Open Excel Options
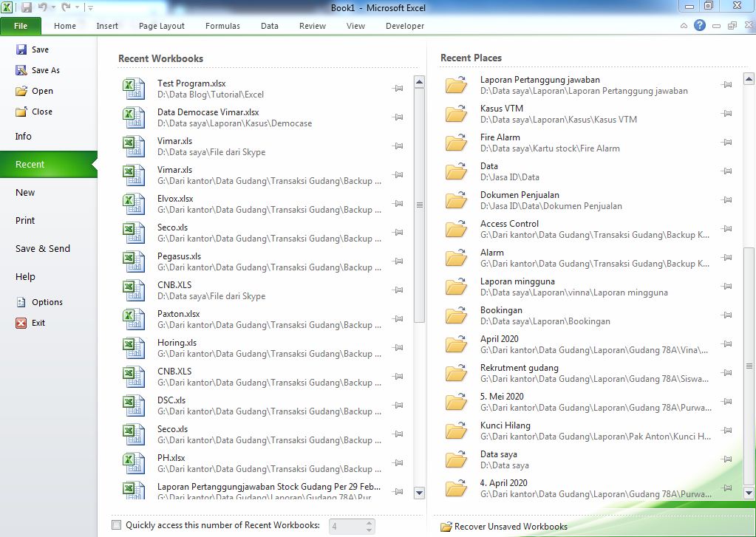This screenshot has height=537, width=756. pyautogui.click(x=39, y=302)
